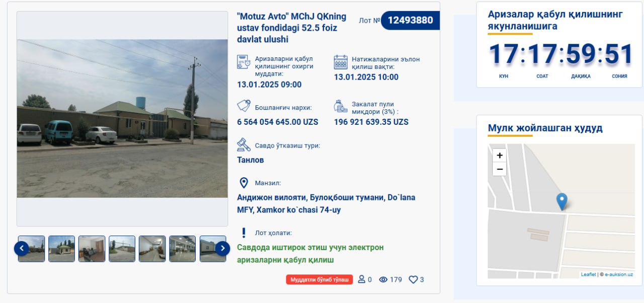The image size is (644, 303).
Task: Select first photo thumbnail in gallery
Action: [32, 249]
